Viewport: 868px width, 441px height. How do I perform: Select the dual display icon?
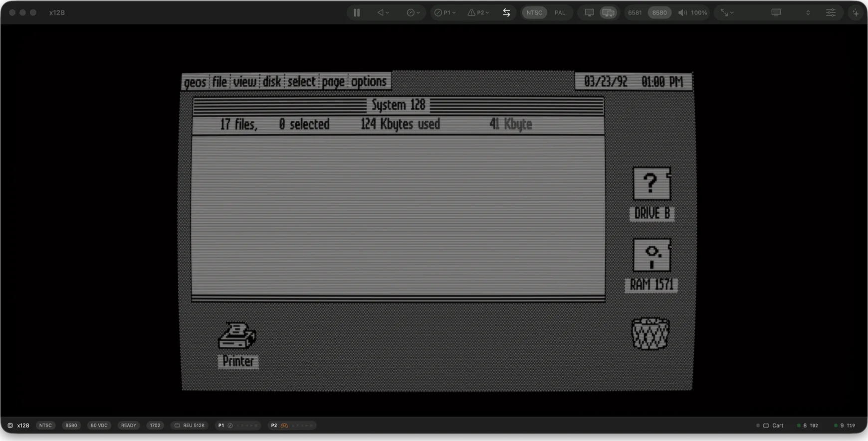point(608,12)
